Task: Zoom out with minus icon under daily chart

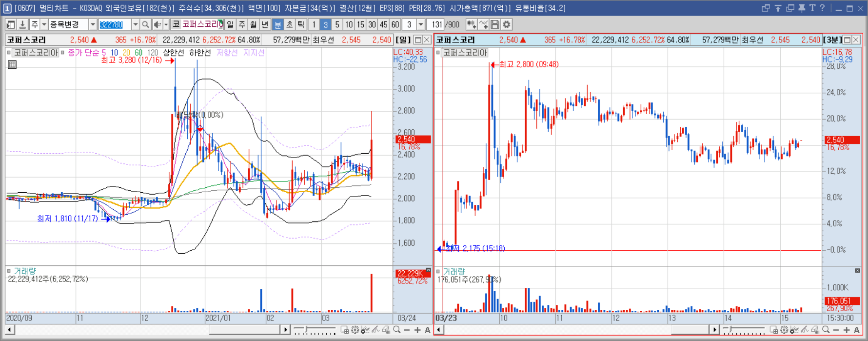Action: pos(407,330)
